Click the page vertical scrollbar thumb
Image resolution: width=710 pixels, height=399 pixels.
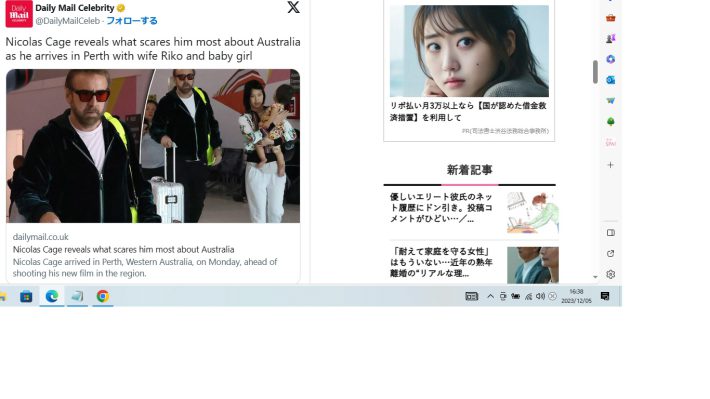(x=595, y=72)
